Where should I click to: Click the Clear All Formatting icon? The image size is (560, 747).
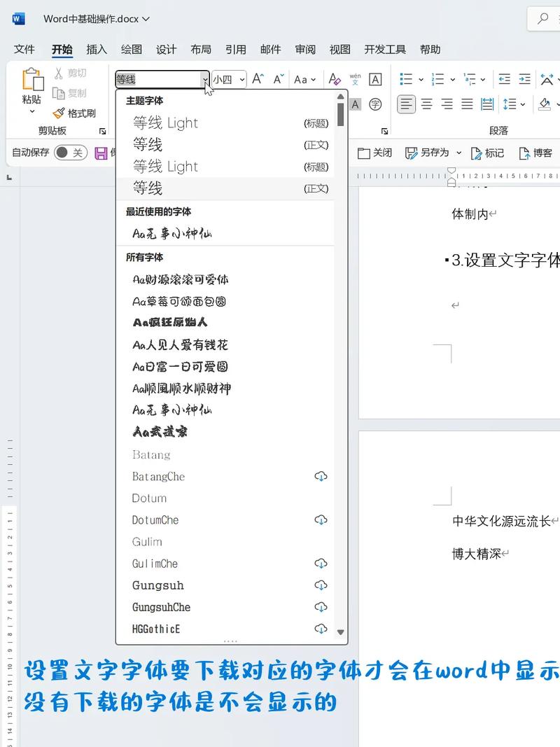tap(335, 79)
